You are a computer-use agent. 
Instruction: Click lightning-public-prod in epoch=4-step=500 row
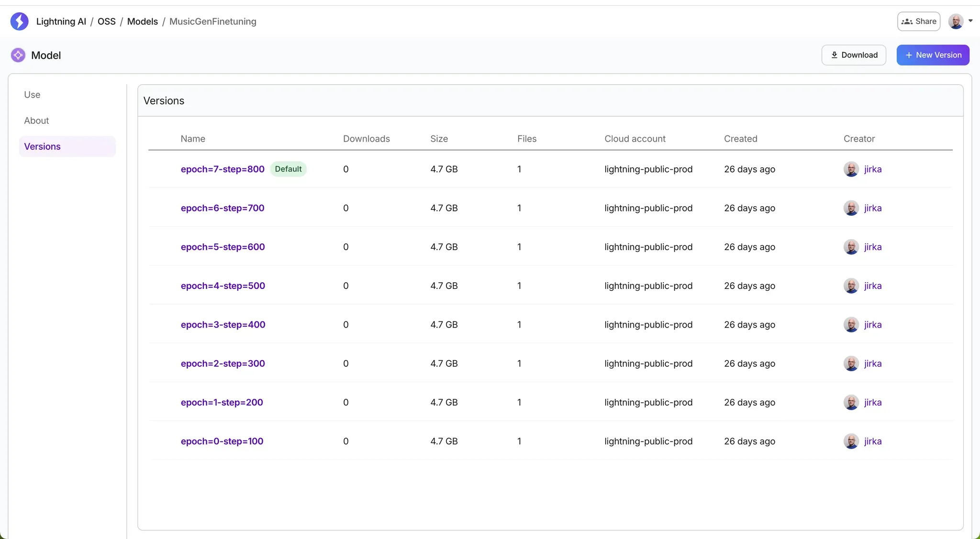click(x=648, y=286)
